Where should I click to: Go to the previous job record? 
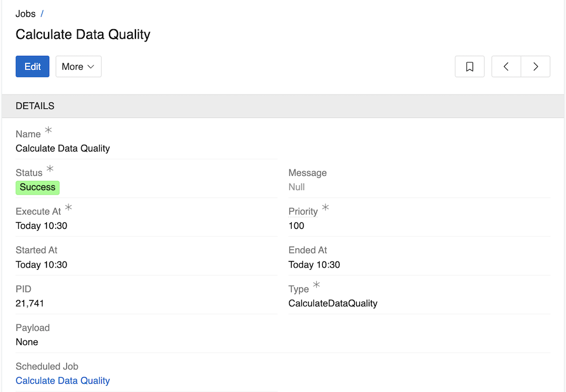click(x=506, y=66)
